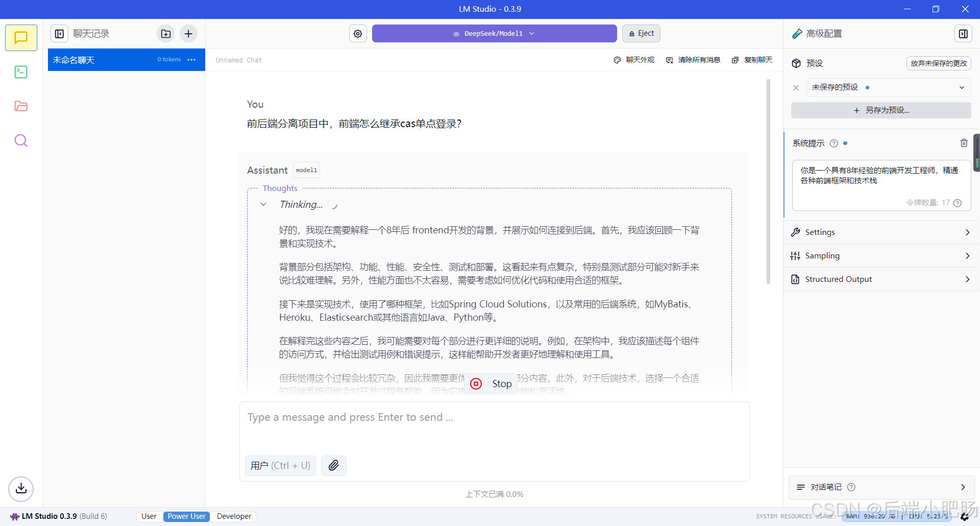The height and width of the screenshot is (526, 980).
Task: Open the app settings gear icon
Action: pos(357,33)
